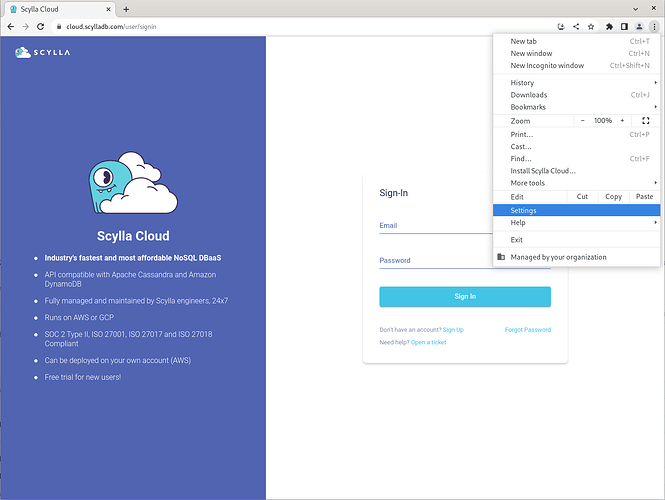Click the browser back arrow
Screen dimensions: 665x500
(x=11, y=27)
